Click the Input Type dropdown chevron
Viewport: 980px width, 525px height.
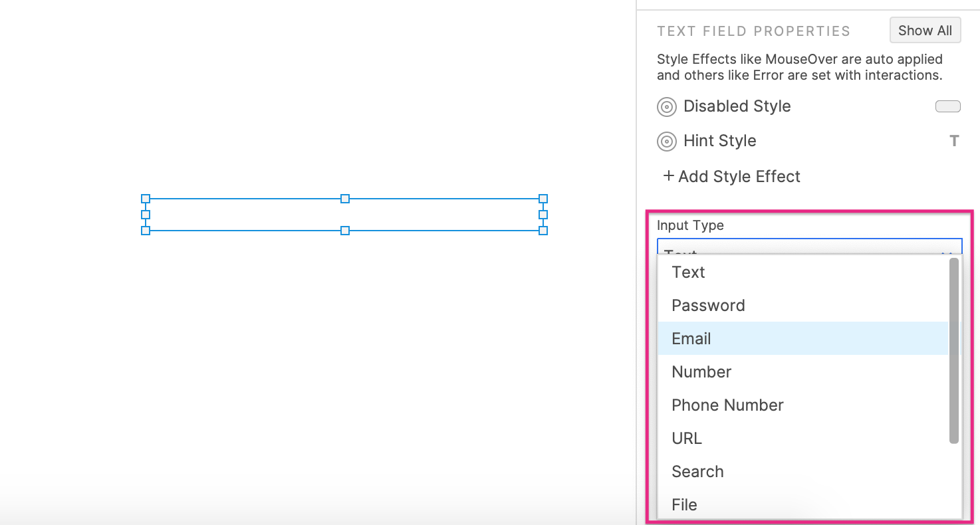(949, 253)
